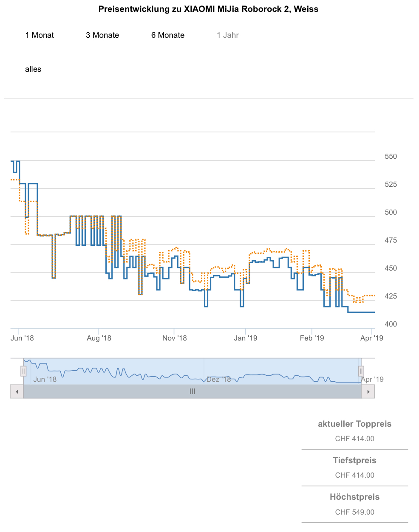Screen dimensions: 419x532
Task: Click the chart title Preisentwicklung
Action: point(208,9)
